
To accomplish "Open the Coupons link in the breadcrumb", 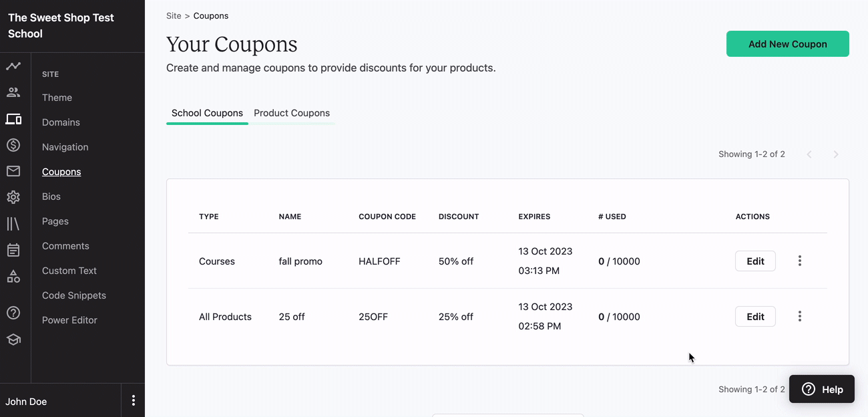I will [x=210, y=15].
